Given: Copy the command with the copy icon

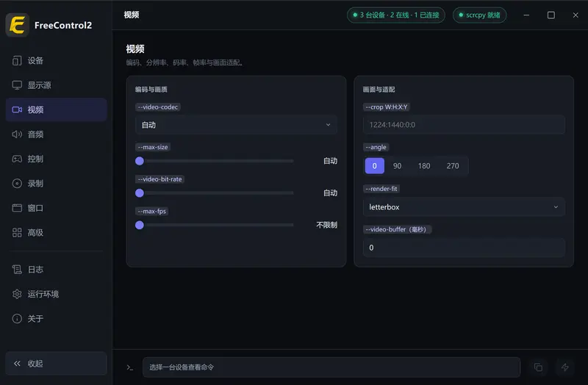Looking at the screenshot, I should tap(538, 367).
